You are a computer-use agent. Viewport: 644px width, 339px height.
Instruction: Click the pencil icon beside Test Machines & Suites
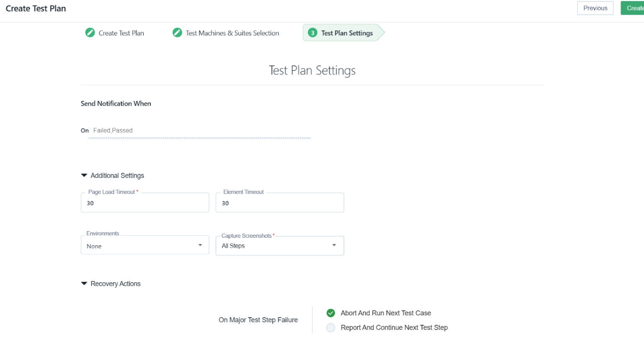pos(177,32)
